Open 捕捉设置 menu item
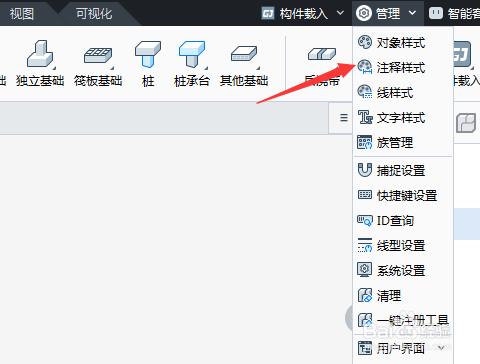480x364 pixels. click(403, 170)
